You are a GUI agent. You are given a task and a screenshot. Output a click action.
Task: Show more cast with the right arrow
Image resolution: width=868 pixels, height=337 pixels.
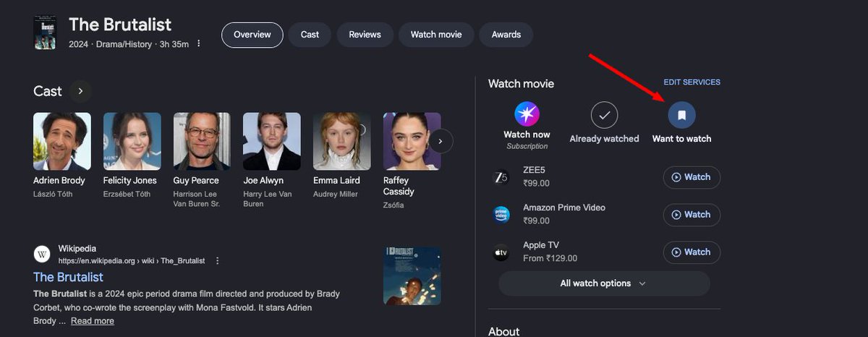pos(441,141)
